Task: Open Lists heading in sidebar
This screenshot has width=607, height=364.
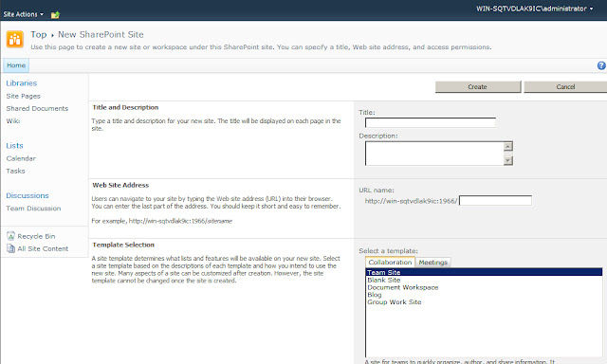Action: (15, 145)
